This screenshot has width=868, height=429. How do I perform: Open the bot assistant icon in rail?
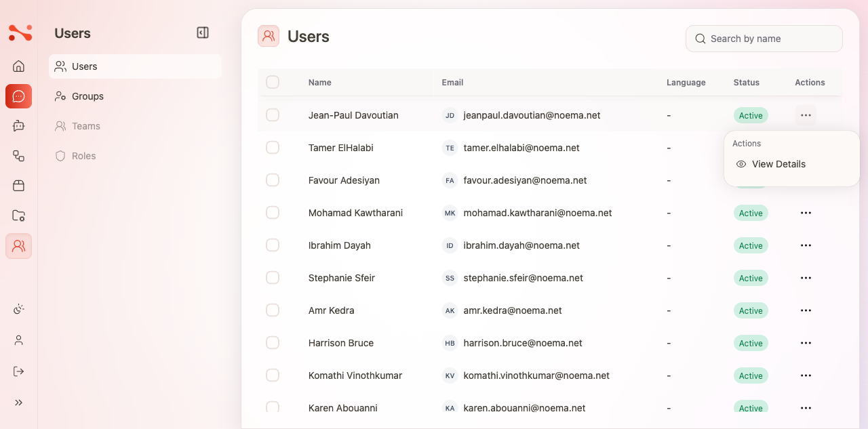[x=19, y=126]
